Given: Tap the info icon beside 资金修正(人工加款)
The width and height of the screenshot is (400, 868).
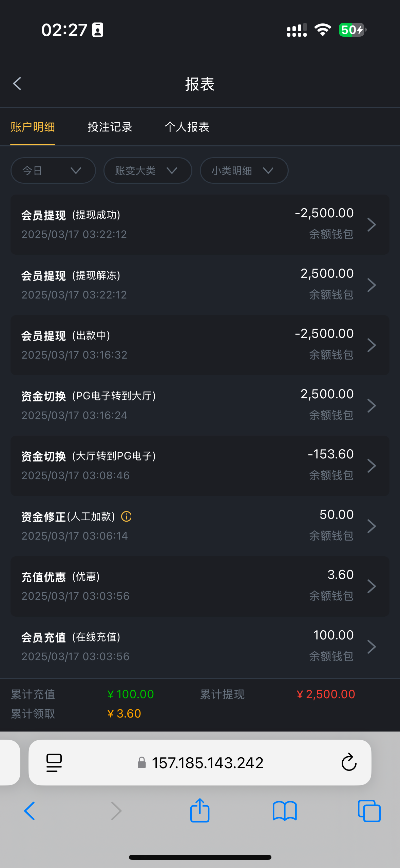Looking at the screenshot, I should click(127, 517).
